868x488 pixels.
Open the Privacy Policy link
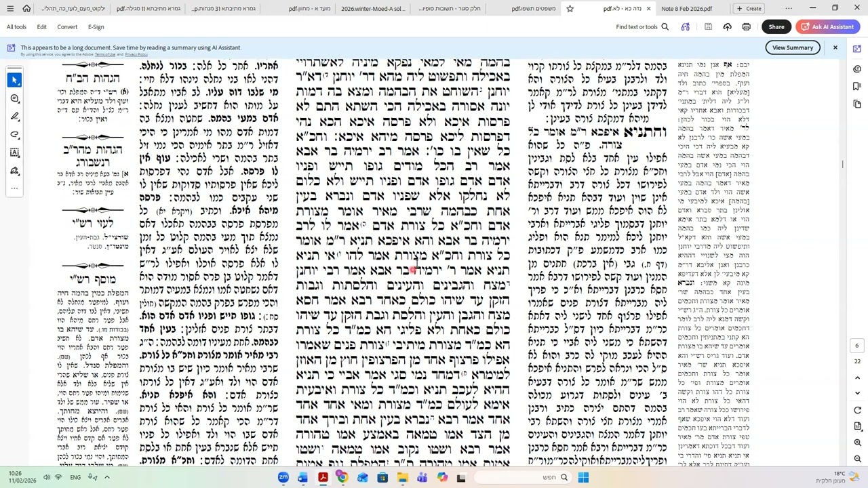pyautogui.click(x=136, y=54)
